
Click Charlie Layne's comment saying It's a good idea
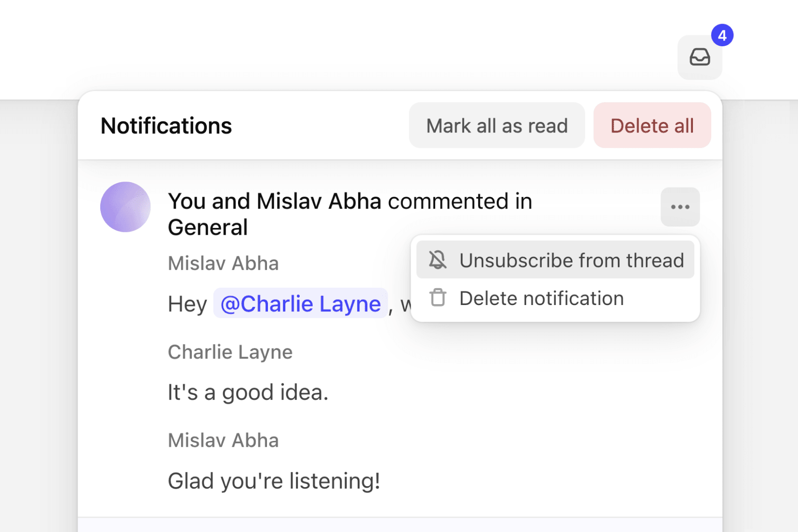click(x=247, y=392)
